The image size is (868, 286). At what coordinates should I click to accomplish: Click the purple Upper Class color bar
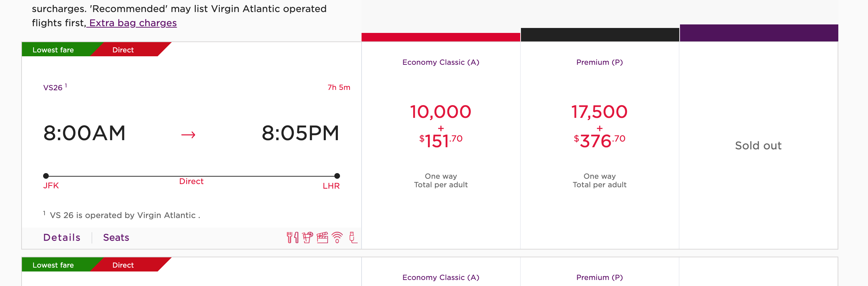(759, 33)
